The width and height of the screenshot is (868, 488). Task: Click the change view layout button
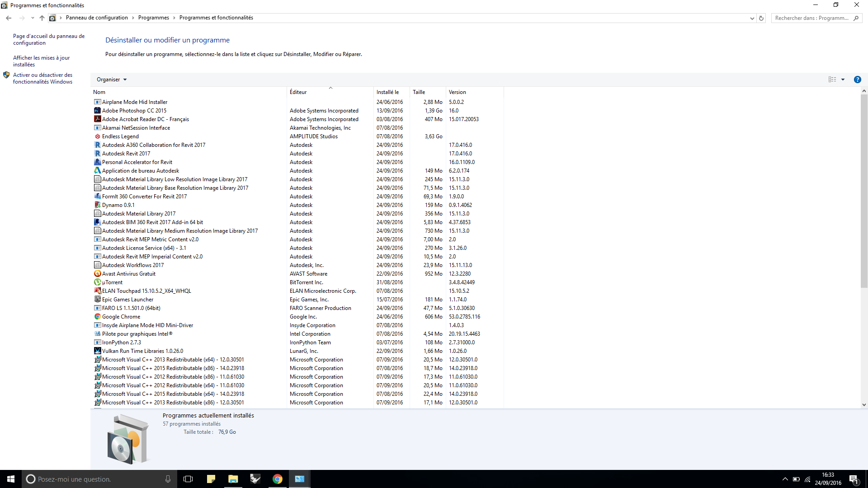point(832,80)
